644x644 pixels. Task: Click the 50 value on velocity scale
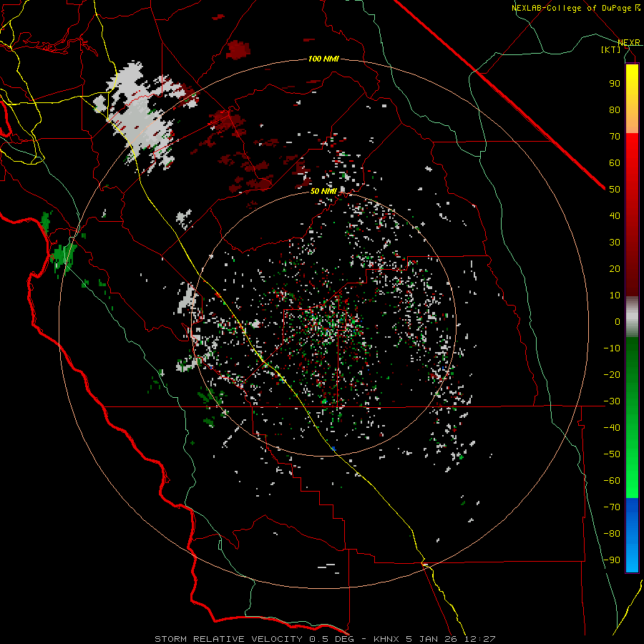[x=615, y=190]
